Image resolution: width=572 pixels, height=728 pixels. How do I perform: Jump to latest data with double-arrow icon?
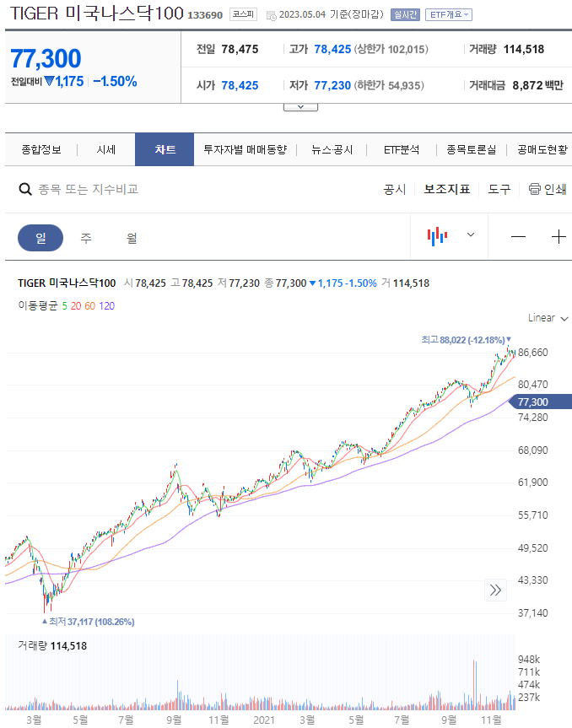(x=495, y=590)
